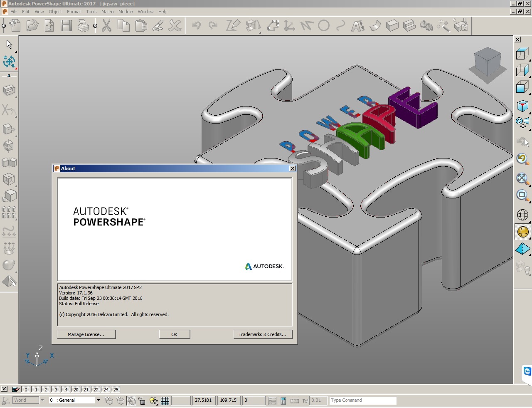Click the New model icon
The image size is (532, 408).
15,26
